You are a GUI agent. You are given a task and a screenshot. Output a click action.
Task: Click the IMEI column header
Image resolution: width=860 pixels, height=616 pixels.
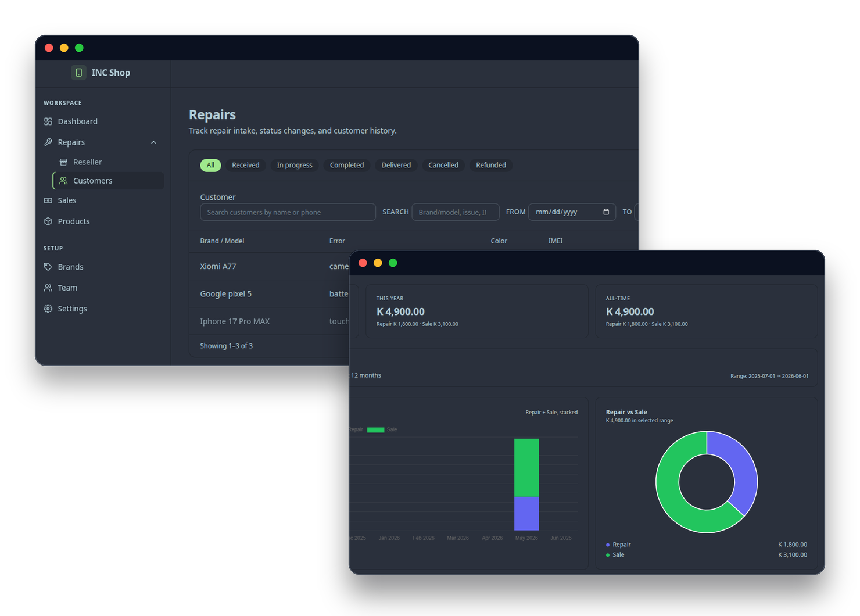tap(556, 241)
